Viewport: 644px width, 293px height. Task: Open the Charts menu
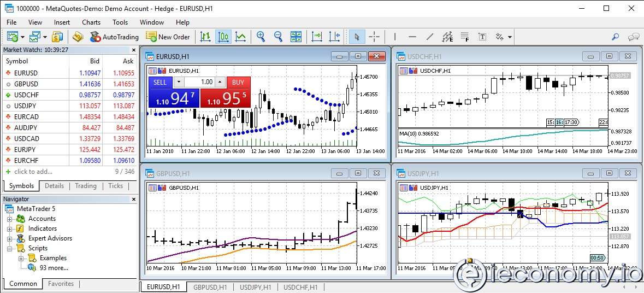coord(91,22)
